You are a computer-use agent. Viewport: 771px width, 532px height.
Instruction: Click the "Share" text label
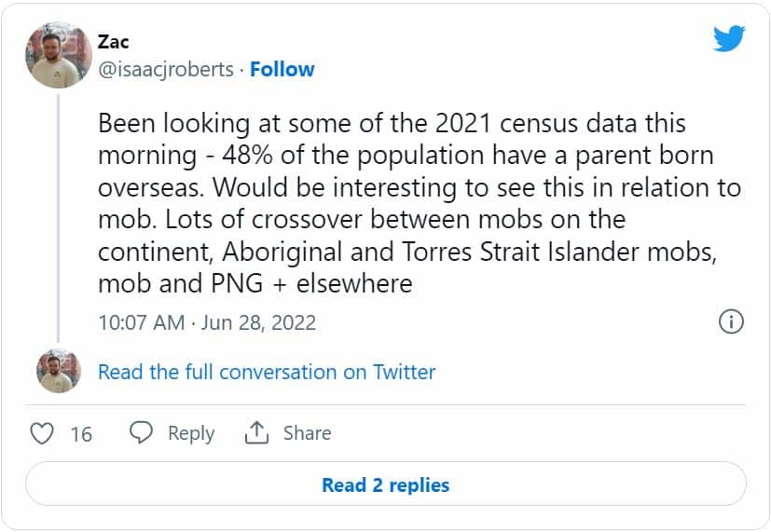pos(307,433)
